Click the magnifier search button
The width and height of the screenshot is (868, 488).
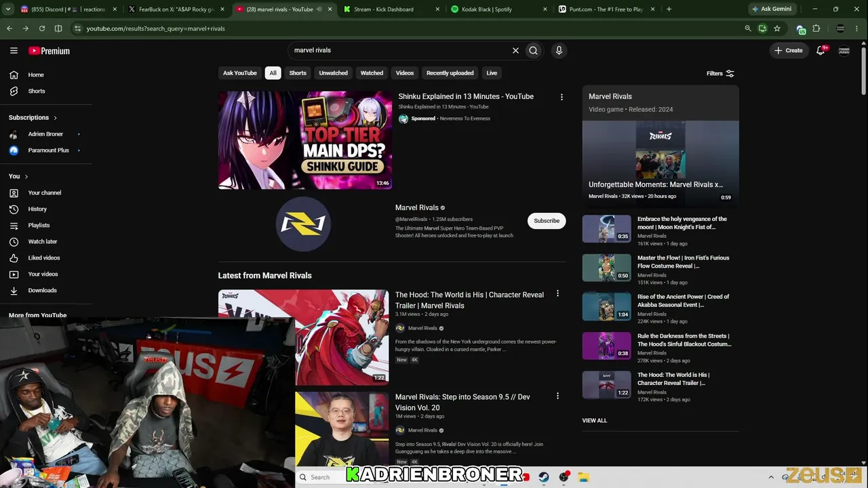click(x=534, y=50)
